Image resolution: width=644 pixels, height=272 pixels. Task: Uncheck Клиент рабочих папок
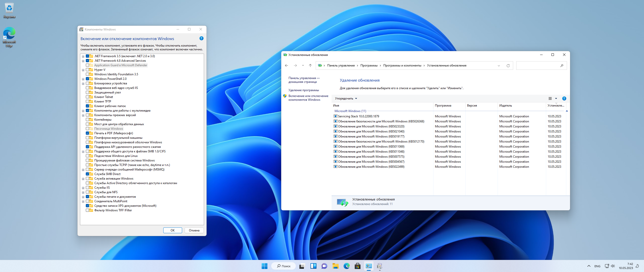coord(87,106)
